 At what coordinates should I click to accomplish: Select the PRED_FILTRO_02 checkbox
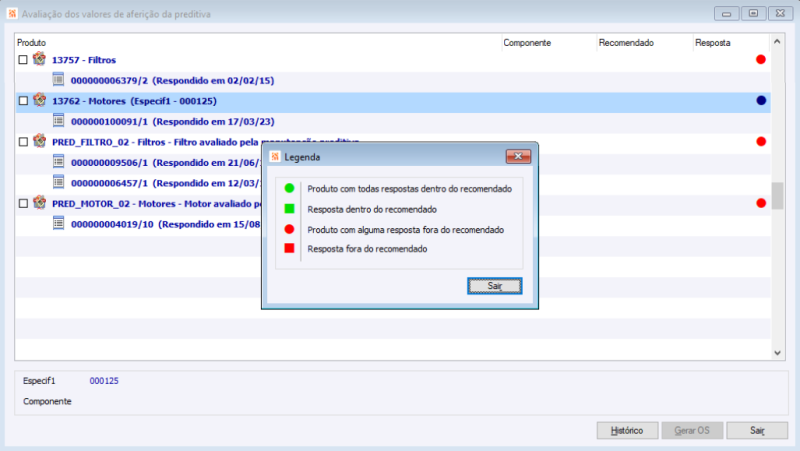click(x=23, y=142)
